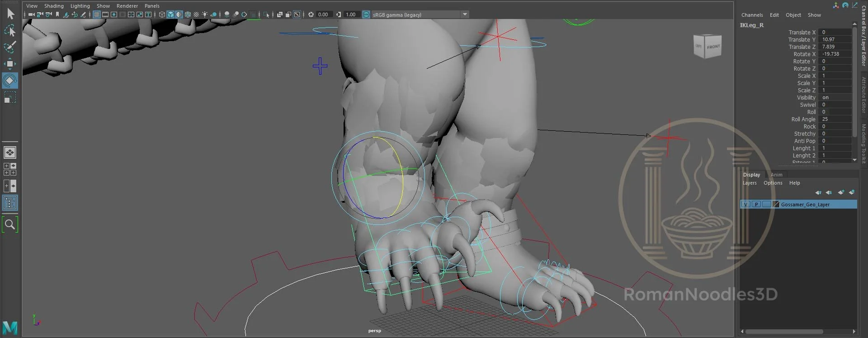868x338 pixels.
Task: Toggle the viewport grid display
Action: coord(97,14)
